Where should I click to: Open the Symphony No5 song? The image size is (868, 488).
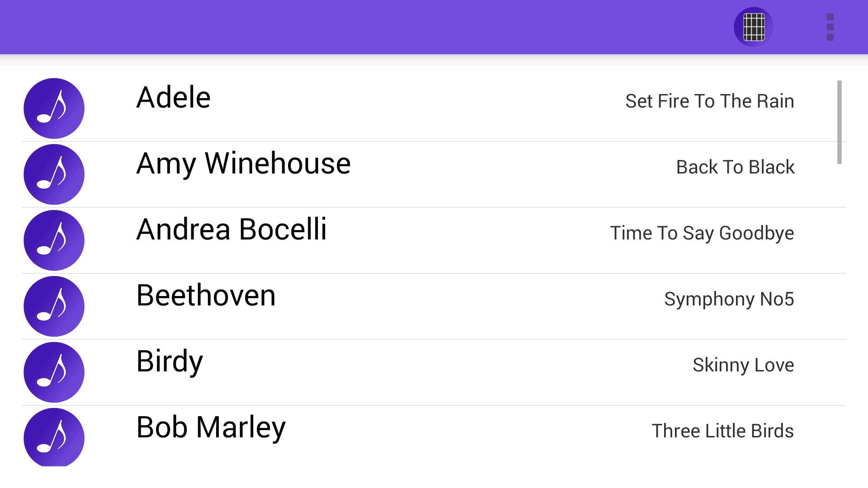(729, 300)
